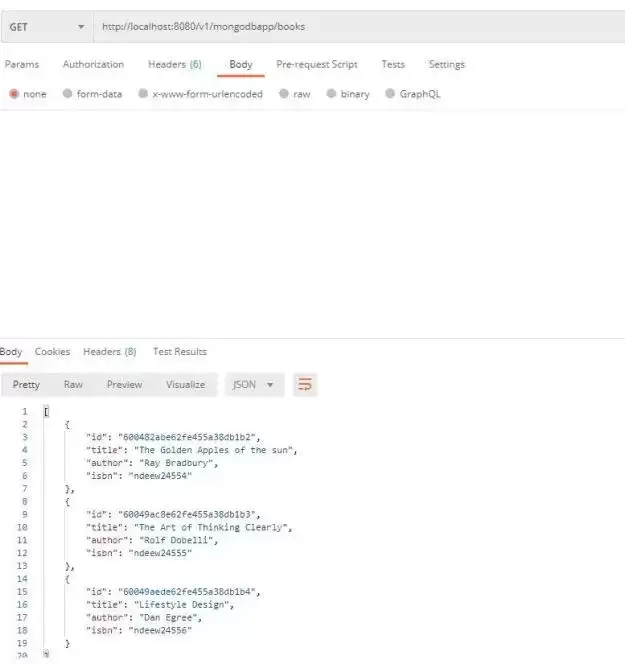Select the raw body radio button
The width and height of the screenshot is (625, 664).
pyautogui.click(x=284, y=94)
